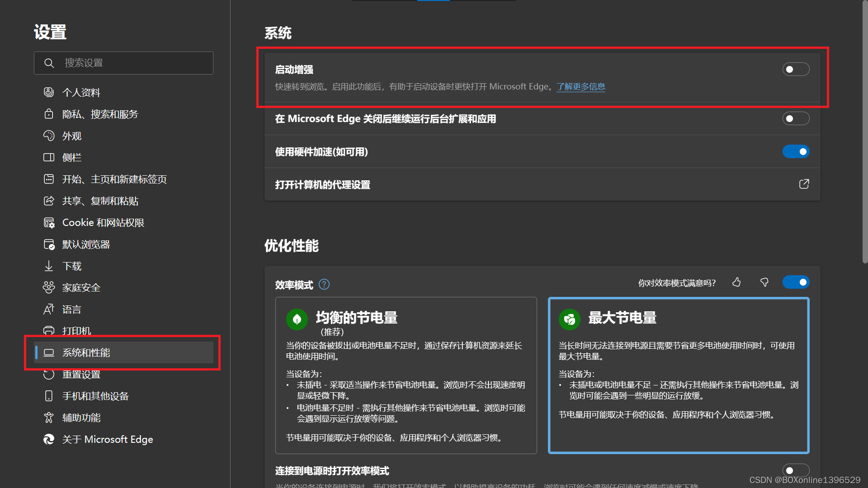Viewport: 868px width, 488px height.
Task: Click the green leaf icon of 均衡的节电量
Action: pos(297,319)
